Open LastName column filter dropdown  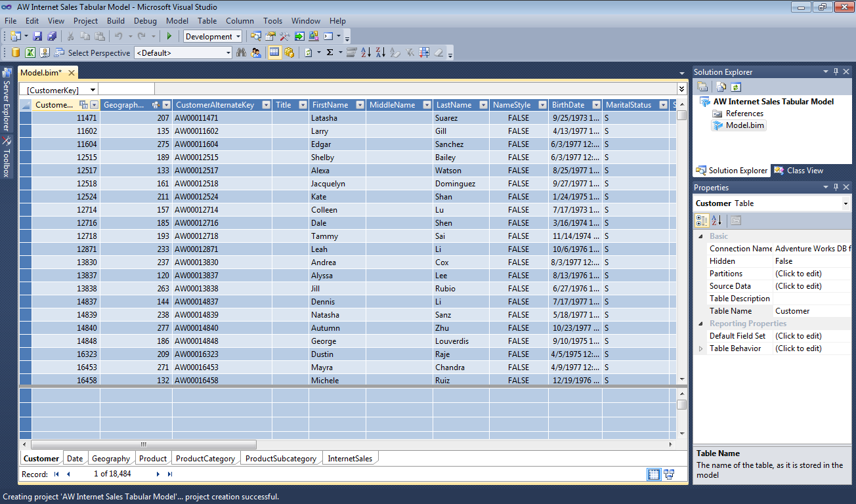[x=483, y=105]
